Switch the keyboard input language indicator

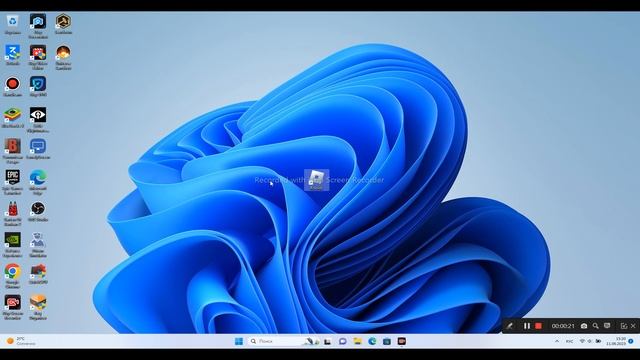tap(569, 341)
